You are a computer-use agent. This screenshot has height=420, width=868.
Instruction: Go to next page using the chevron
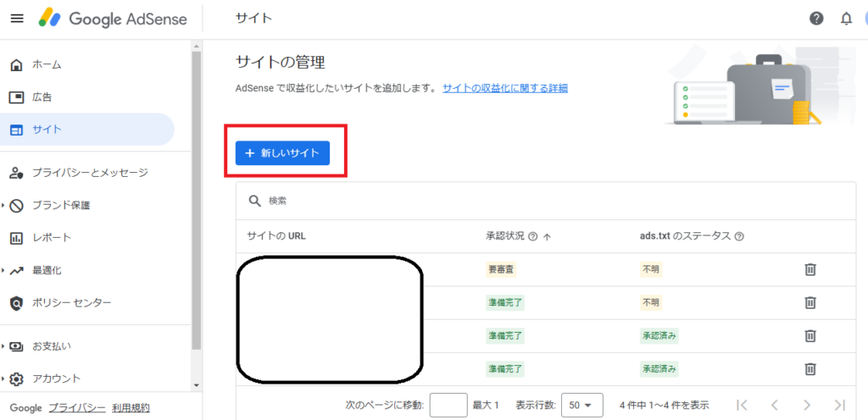click(x=807, y=405)
